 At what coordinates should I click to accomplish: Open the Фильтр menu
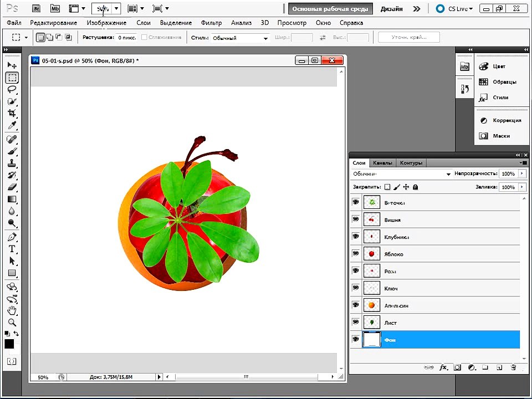pos(211,23)
